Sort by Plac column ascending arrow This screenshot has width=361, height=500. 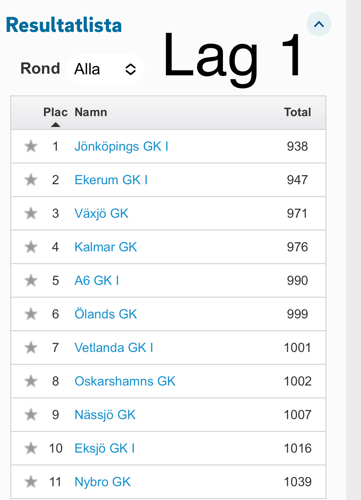tap(56, 125)
